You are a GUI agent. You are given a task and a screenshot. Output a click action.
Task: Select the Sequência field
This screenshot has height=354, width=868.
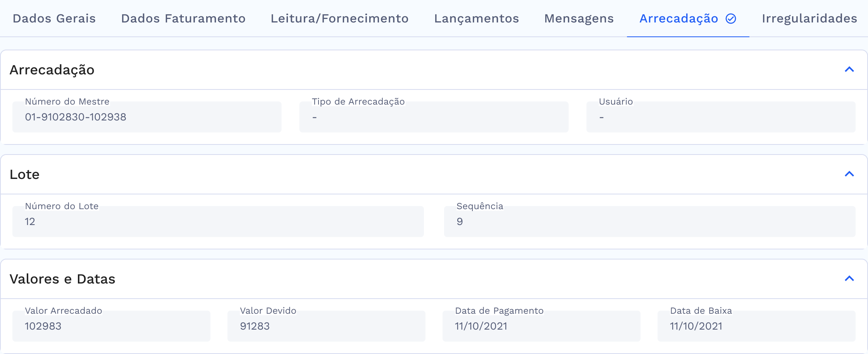click(649, 222)
